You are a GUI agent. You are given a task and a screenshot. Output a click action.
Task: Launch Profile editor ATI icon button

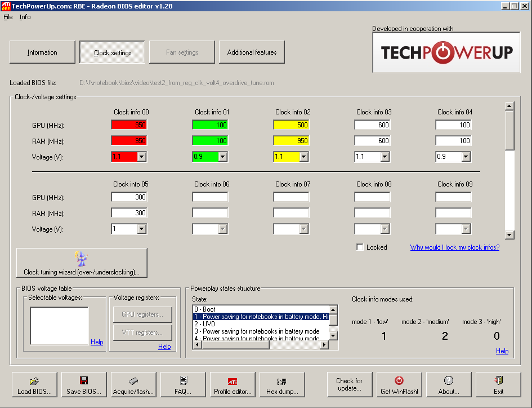(x=233, y=384)
